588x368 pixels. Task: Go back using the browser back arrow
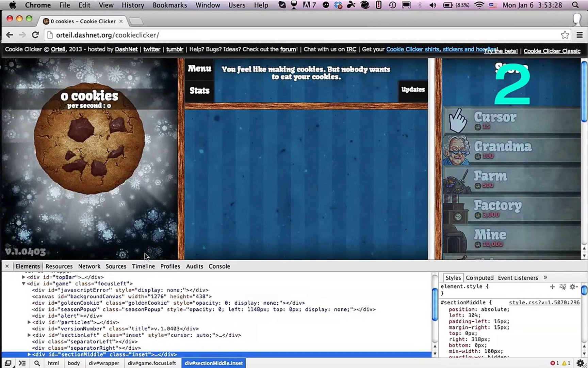[10, 35]
